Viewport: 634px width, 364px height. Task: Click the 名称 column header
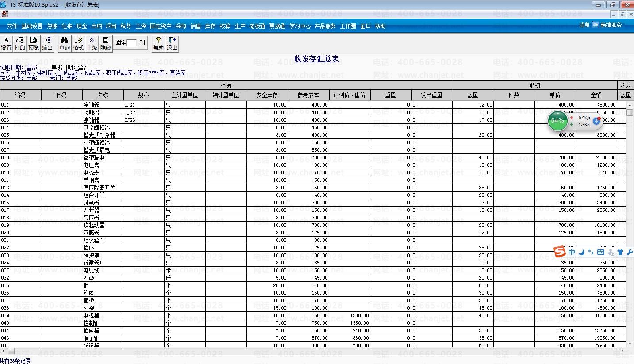coord(103,95)
